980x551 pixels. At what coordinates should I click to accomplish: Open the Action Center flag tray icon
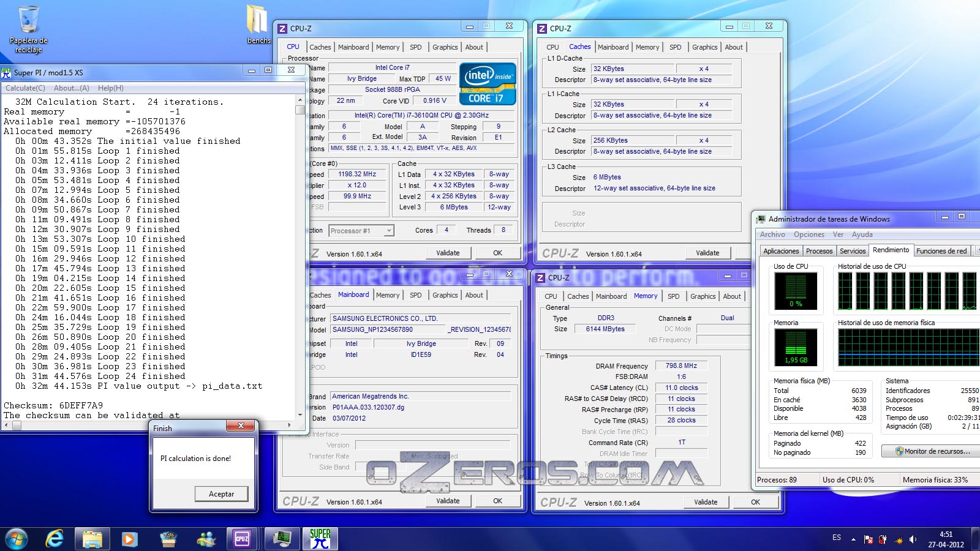pyautogui.click(x=868, y=539)
